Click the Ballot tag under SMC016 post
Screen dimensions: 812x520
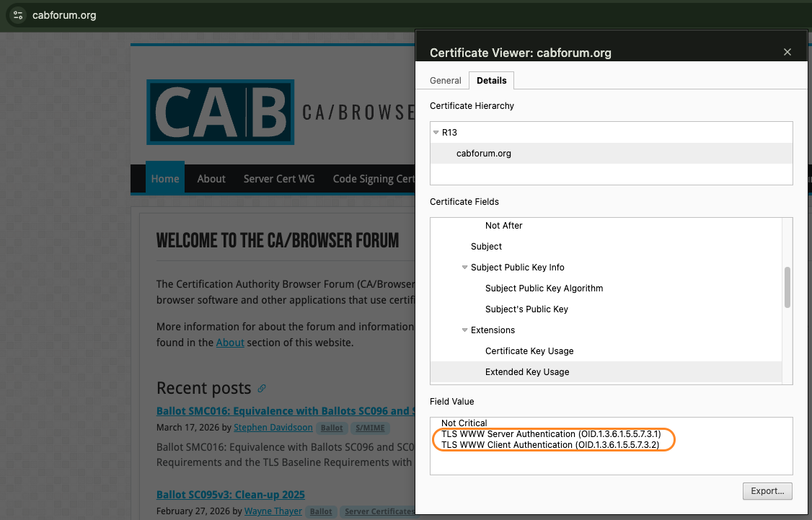332,428
